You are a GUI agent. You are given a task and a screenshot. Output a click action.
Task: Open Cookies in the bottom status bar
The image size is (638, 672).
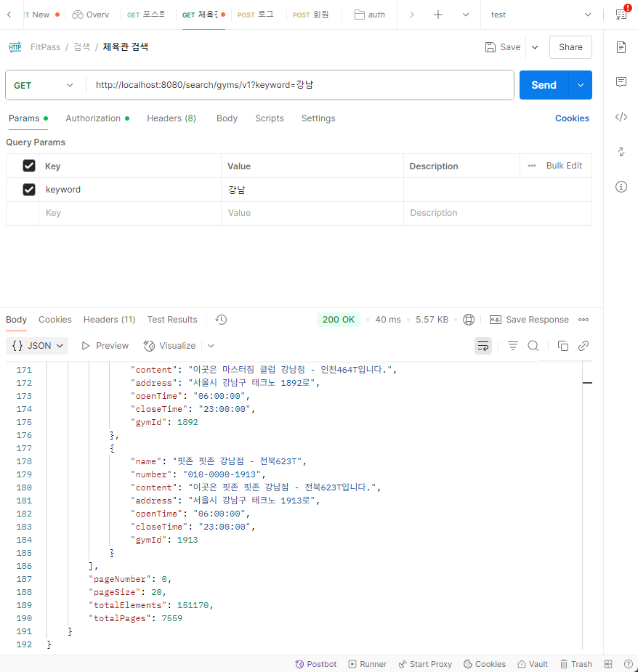485,664
